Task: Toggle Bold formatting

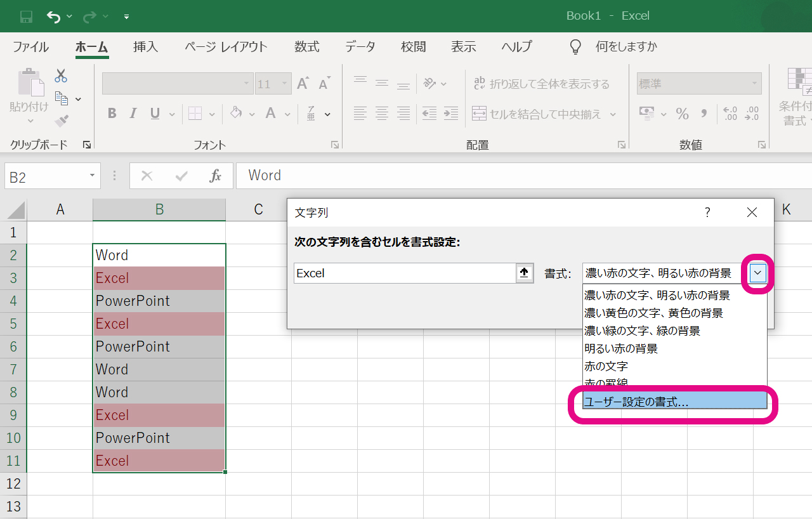Action: (x=112, y=114)
